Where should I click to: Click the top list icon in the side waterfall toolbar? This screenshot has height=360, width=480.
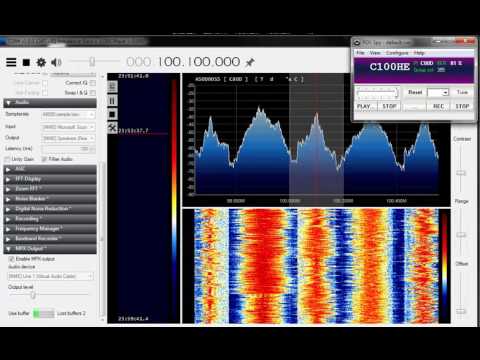[x=112, y=87]
